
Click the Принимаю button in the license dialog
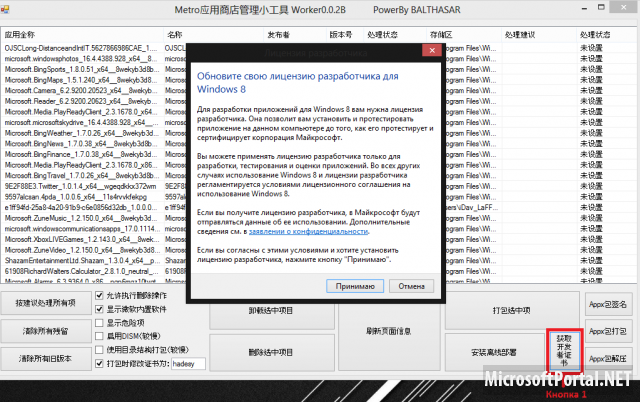tap(355, 286)
